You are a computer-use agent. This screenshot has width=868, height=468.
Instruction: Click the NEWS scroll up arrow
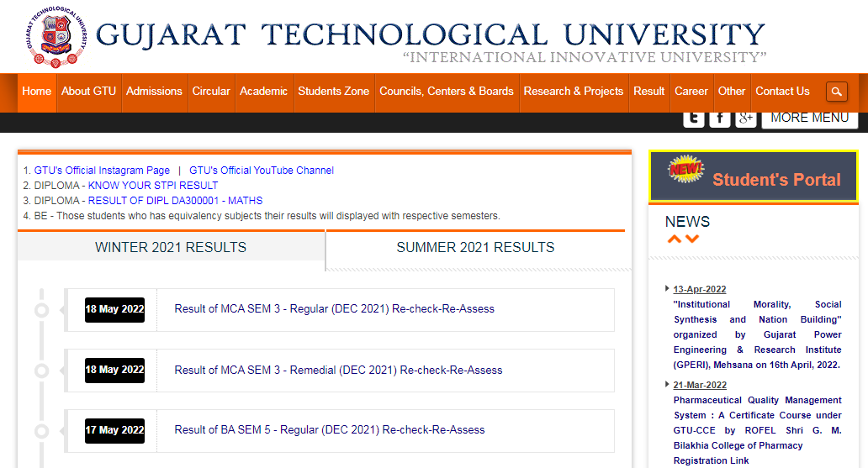675,239
